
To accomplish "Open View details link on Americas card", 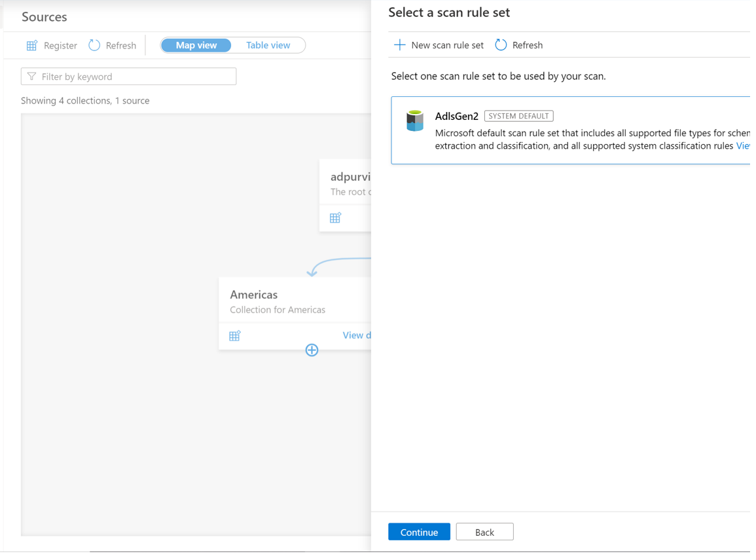I will [357, 335].
